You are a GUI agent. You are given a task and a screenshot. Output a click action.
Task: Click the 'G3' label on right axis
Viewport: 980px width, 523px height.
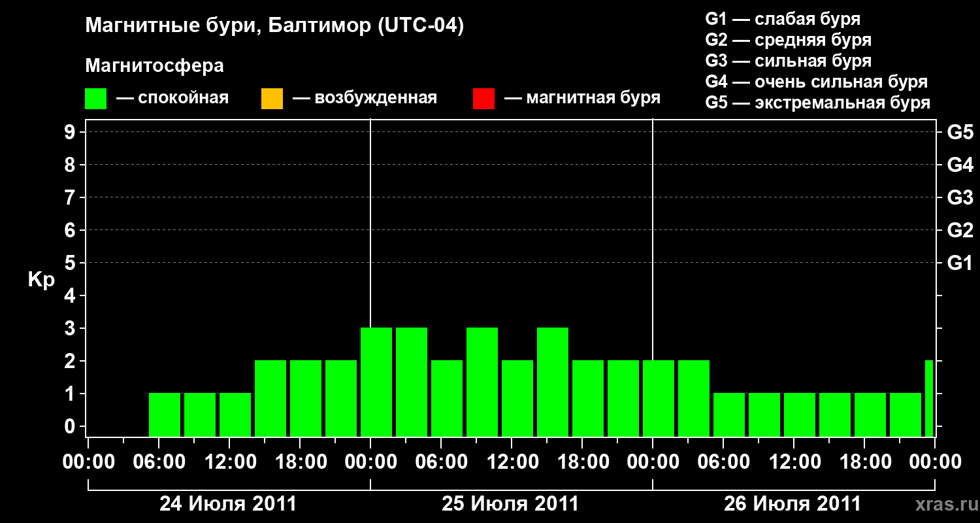tap(960, 197)
